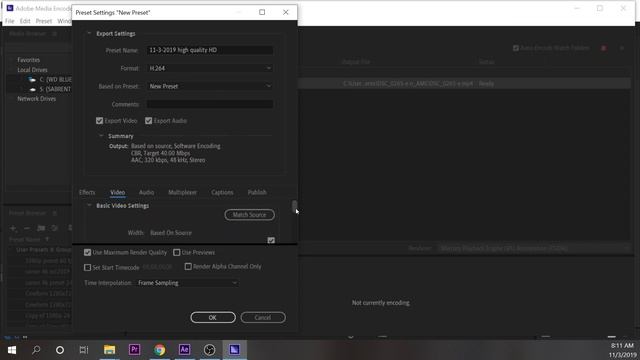Click Cancel in Preset Settings dialog
This screenshot has width=640, height=360.
tap(263, 318)
